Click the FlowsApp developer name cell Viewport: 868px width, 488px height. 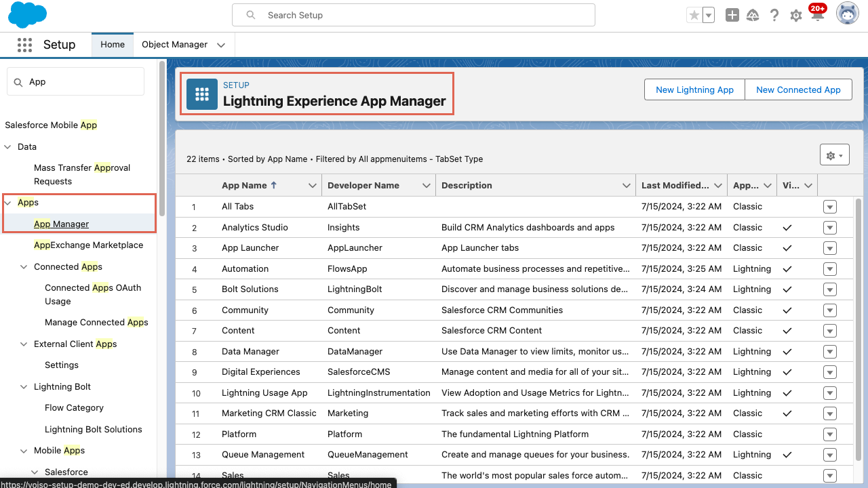click(347, 269)
